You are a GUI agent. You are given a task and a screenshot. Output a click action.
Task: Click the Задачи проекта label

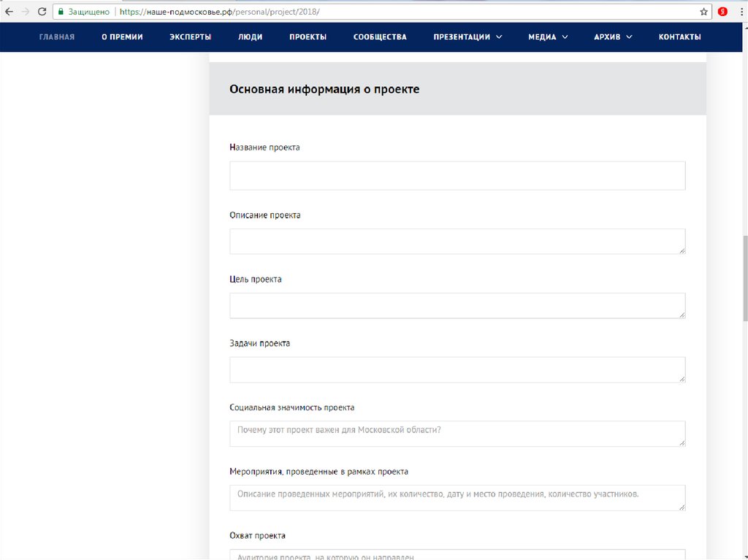(x=259, y=343)
